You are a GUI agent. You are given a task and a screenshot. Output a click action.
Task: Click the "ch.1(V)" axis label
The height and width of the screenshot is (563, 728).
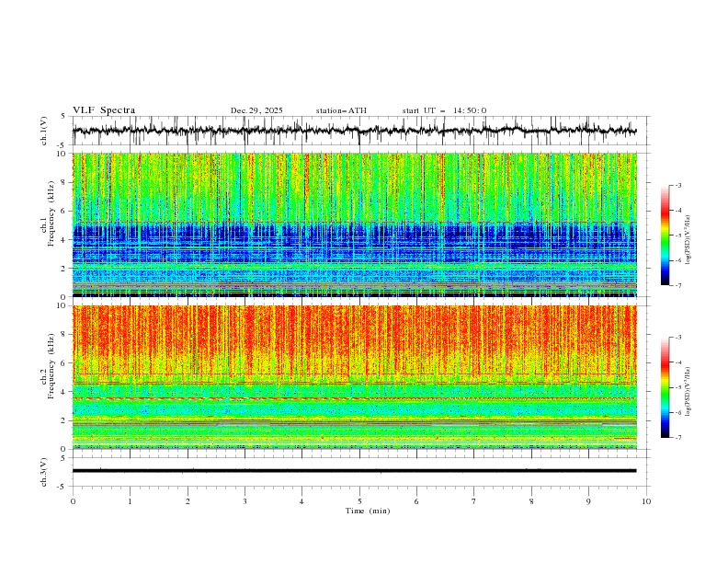[x=44, y=131]
